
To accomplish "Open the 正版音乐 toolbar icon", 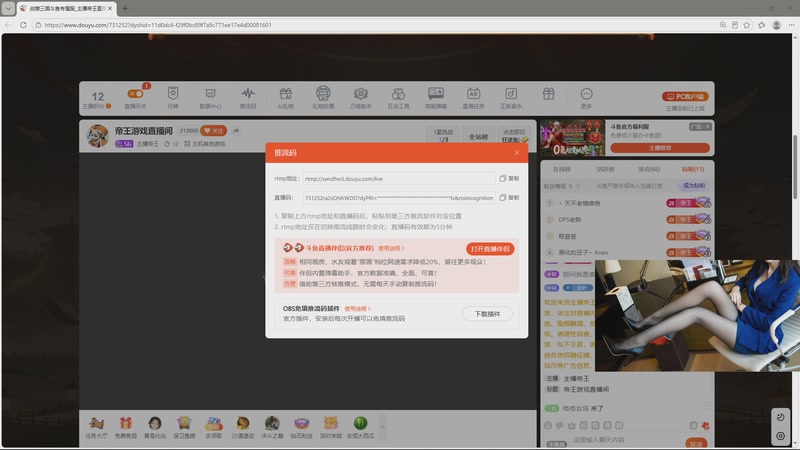I will click(x=511, y=97).
